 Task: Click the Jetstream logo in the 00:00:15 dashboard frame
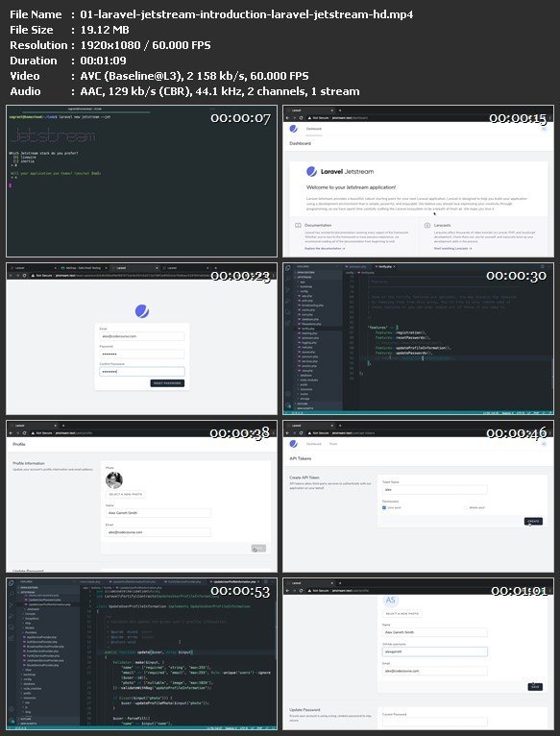[293, 129]
